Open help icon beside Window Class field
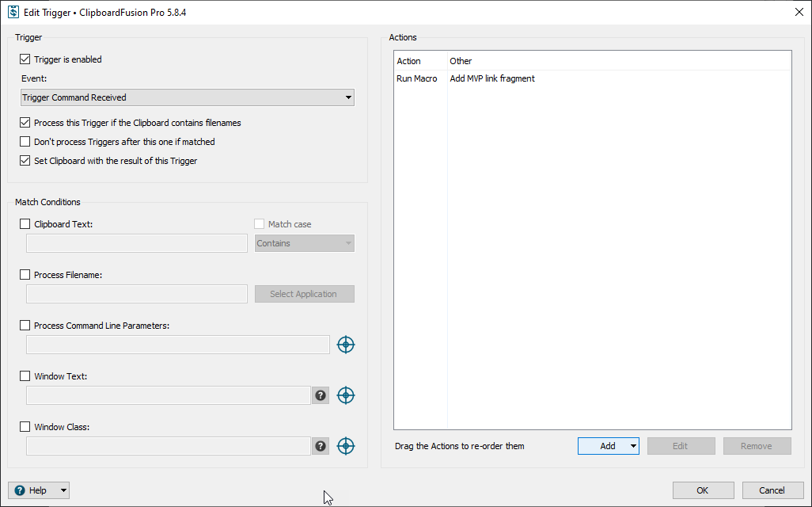 pos(321,446)
